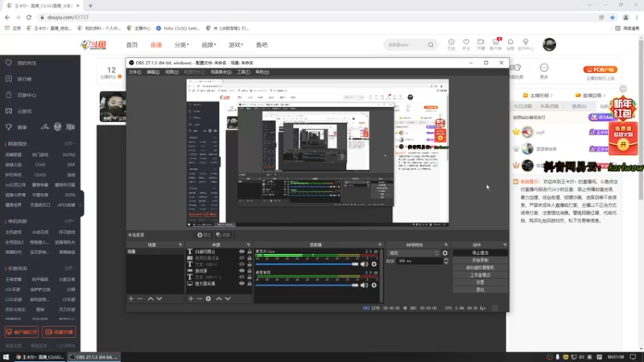Add a new source with plus icon
This screenshot has width=644, height=362.
pyautogui.click(x=191, y=298)
